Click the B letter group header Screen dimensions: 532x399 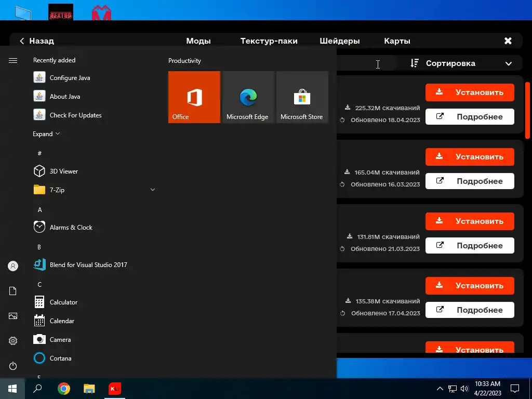click(39, 247)
